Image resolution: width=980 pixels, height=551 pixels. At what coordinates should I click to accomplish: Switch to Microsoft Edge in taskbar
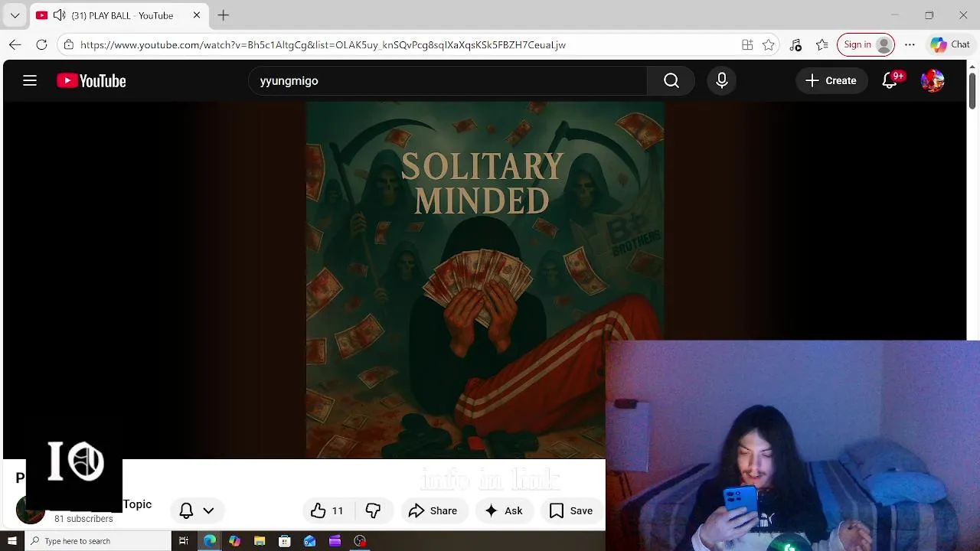(x=209, y=541)
